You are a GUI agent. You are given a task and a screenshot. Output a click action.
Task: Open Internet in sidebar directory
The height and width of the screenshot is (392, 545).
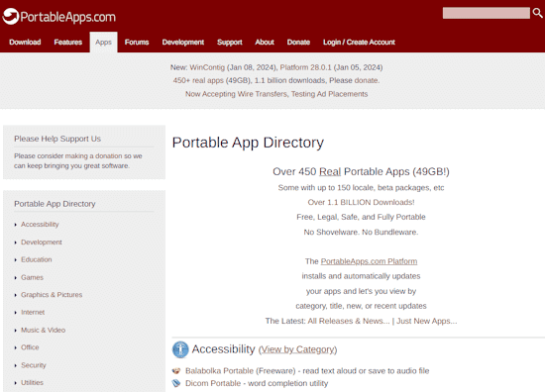coord(33,312)
